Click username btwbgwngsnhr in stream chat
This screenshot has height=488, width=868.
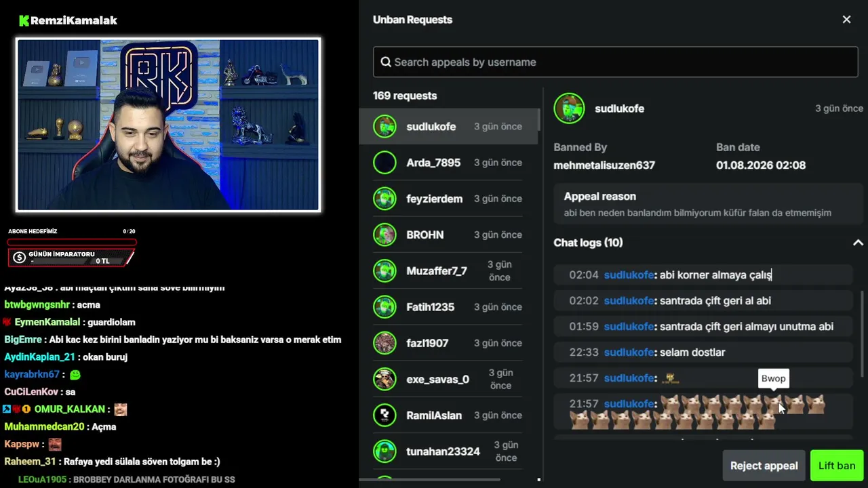pyautogui.click(x=37, y=305)
